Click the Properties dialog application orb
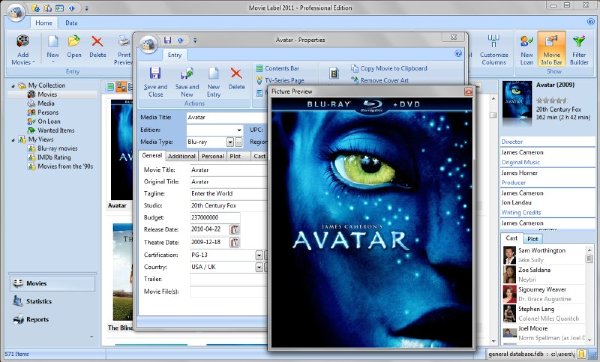This screenshot has width=600, height=362. 148,44
